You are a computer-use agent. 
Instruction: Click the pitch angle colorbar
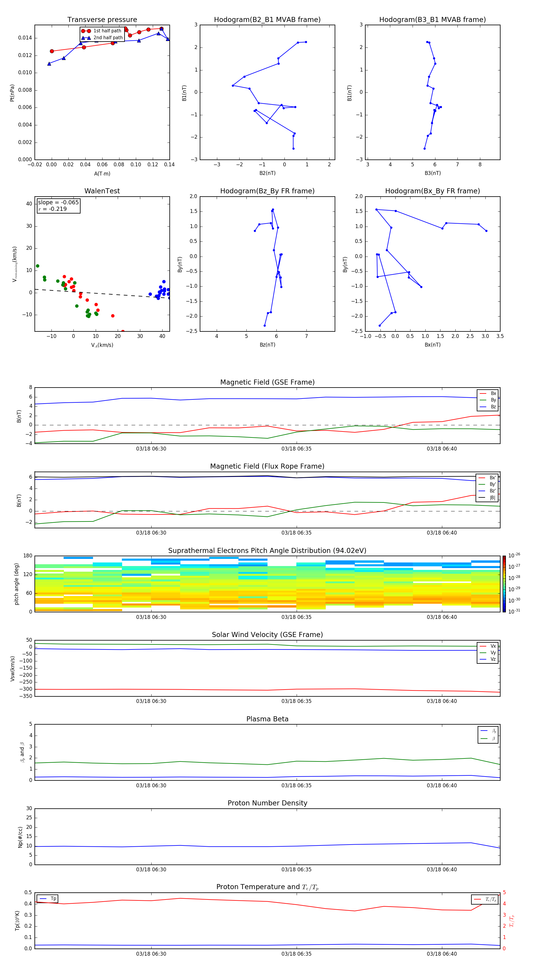504,584
